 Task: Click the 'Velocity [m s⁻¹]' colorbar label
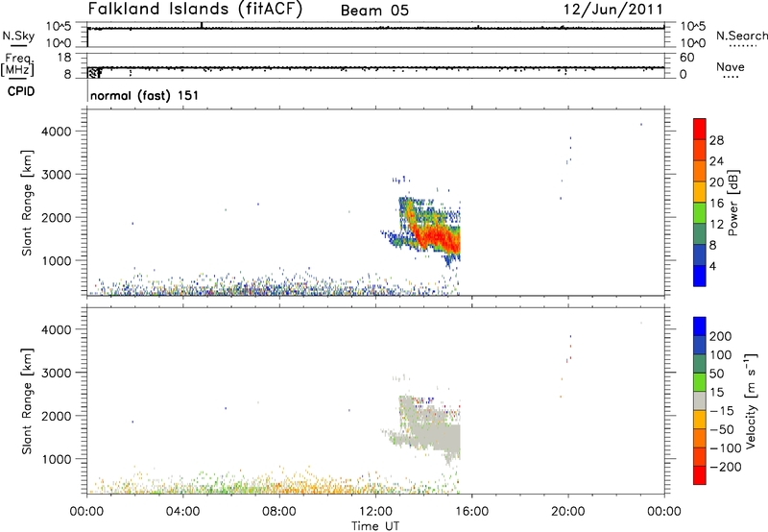[x=751, y=400]
